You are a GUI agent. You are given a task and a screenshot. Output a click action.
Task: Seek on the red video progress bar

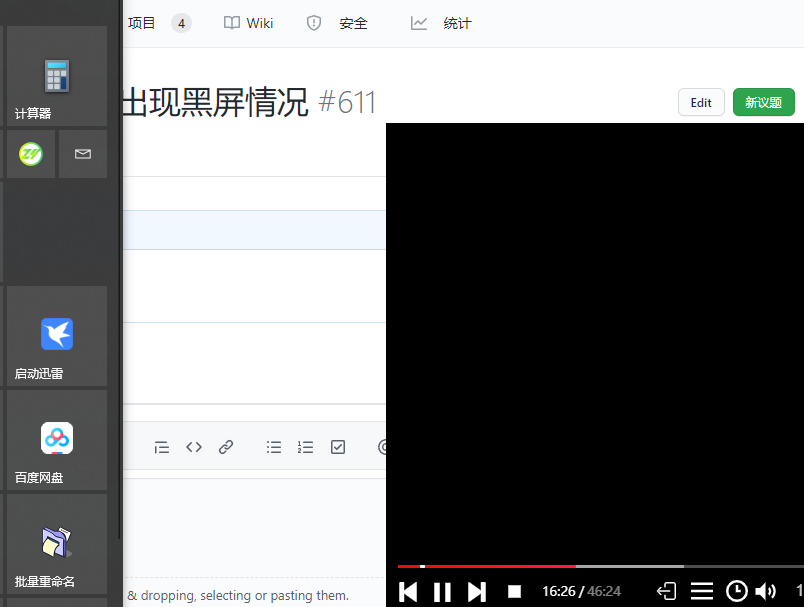(x=601, y=566)
